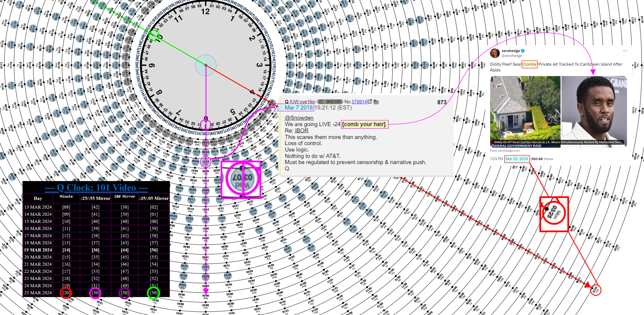Click :25/:55 Mirror value [35] for 20 MAR
This screenshot has width=644, height=315.
tap(96, 257)
